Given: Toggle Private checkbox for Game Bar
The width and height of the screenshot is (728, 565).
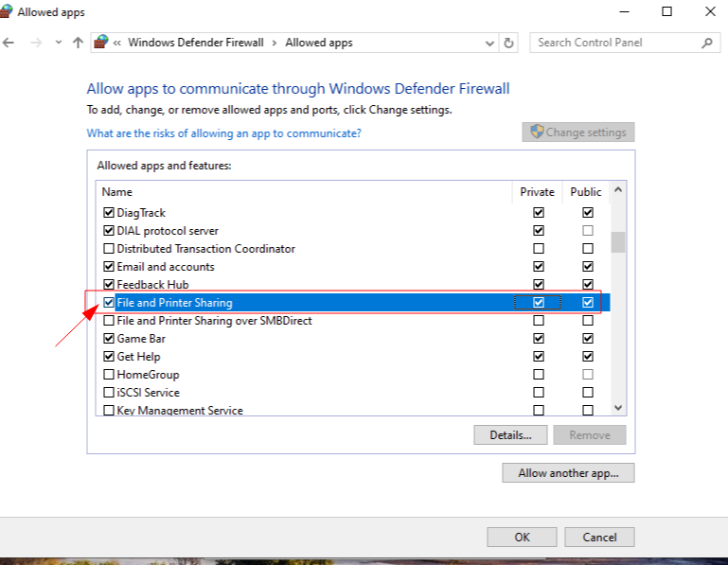Looking at the screenshot, I should (539, 339).
